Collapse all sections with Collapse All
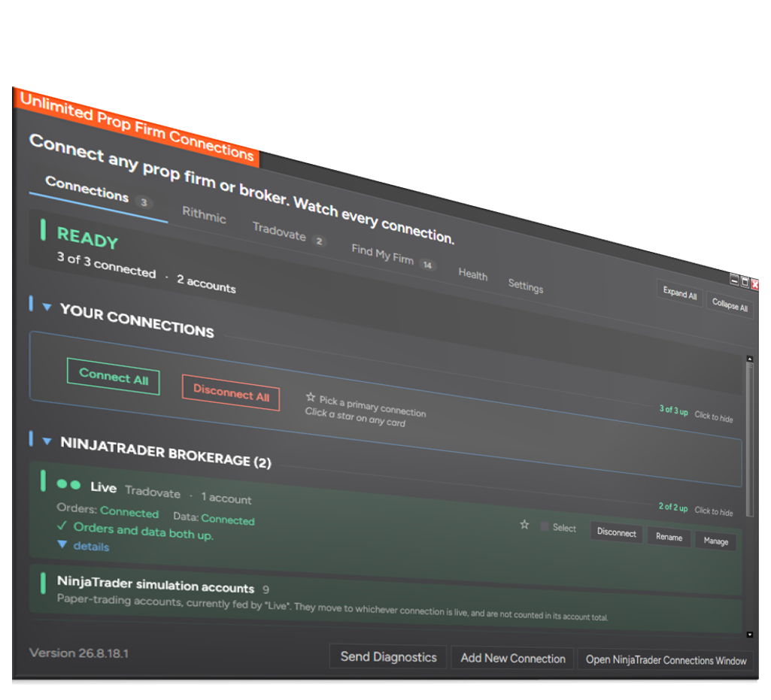Image resolution: width=771 pixels, height=700 pixels. pyautogui.click(x=730, y=305)
